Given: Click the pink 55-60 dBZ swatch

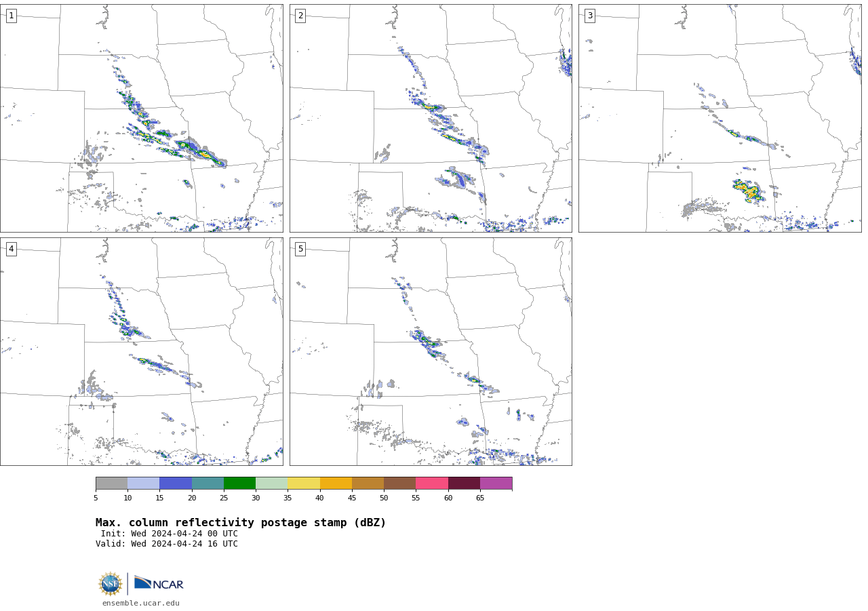Looking at the screenshot, I should 432,484.
